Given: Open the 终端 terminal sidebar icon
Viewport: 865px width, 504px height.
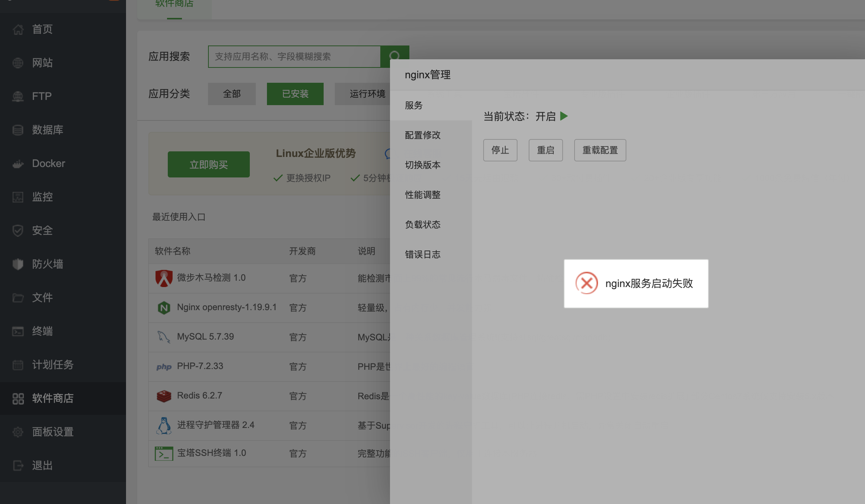Looking at the screenshot, I should 18,331.
